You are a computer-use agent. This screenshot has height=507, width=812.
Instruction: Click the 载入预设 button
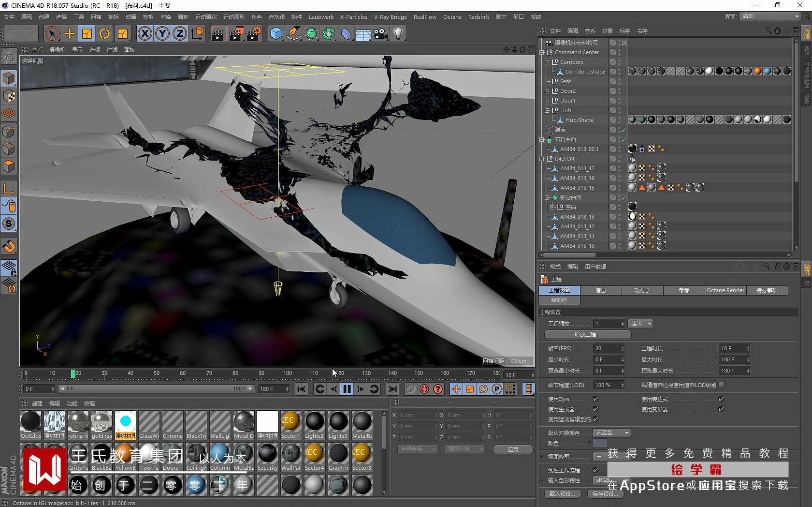(562, 494)
